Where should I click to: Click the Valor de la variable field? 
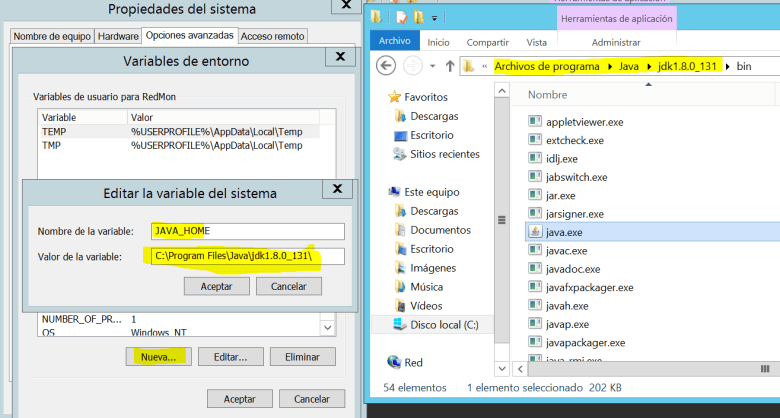pyautogui.click(x=248, y=257)
